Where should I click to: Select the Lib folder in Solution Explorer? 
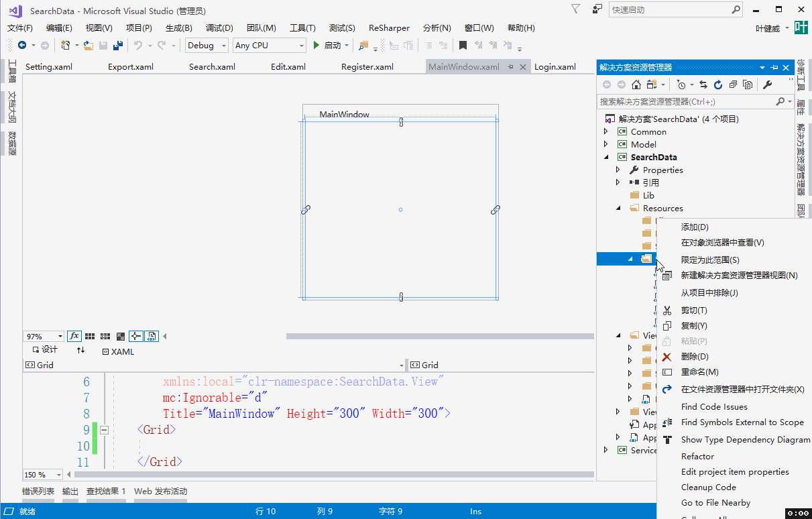[x=648, y=196]
